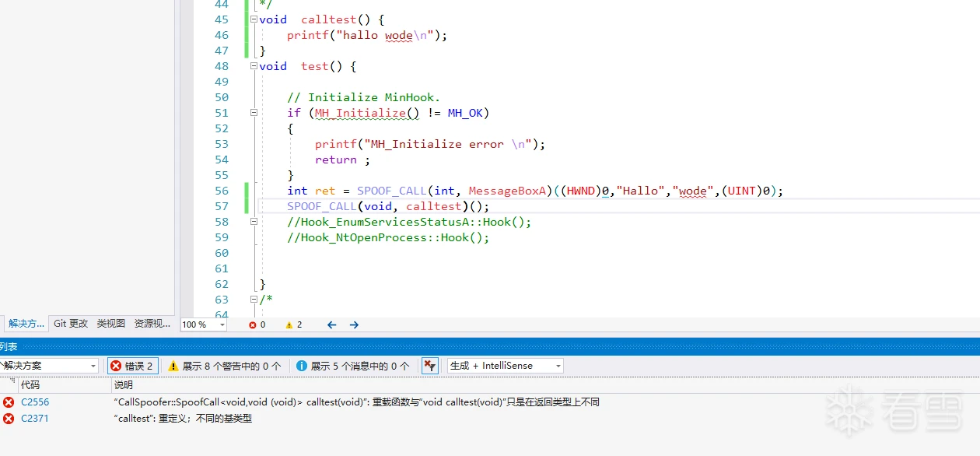Click the "hallo wode\n" string literal

(385, 35)
